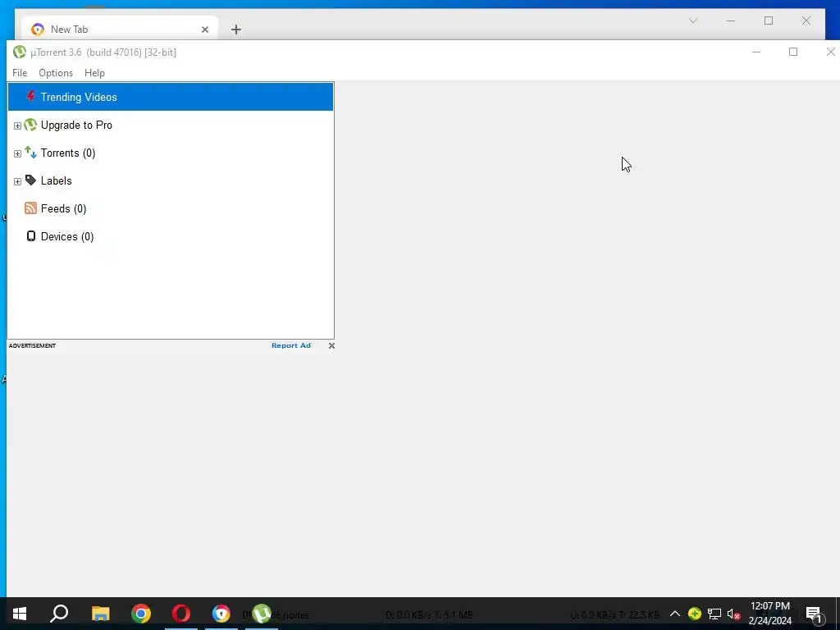
Task: Click the up-down arrows Torrents icon
Action: coord(30,153)
